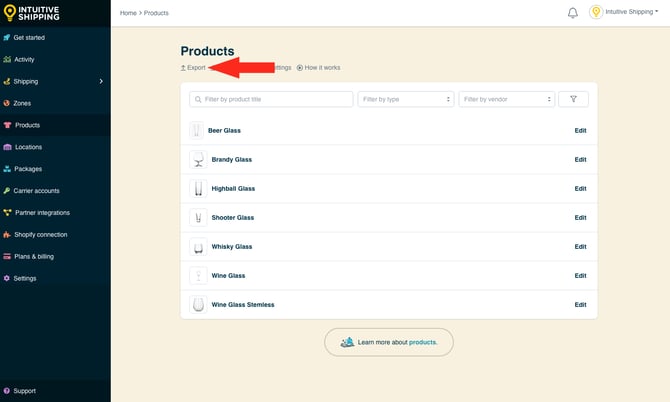Screen dimensions: 670x402
Task: Open Plans & billing menu item
Action: tap(34, 256)
